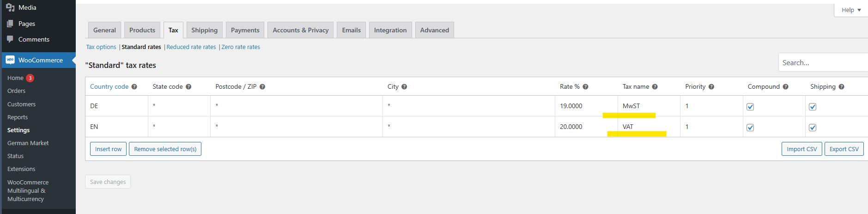This screenshot has width=868, height=214.
Task: Uncheck Compound checkbox for the DE row
Action: point(750,107)
